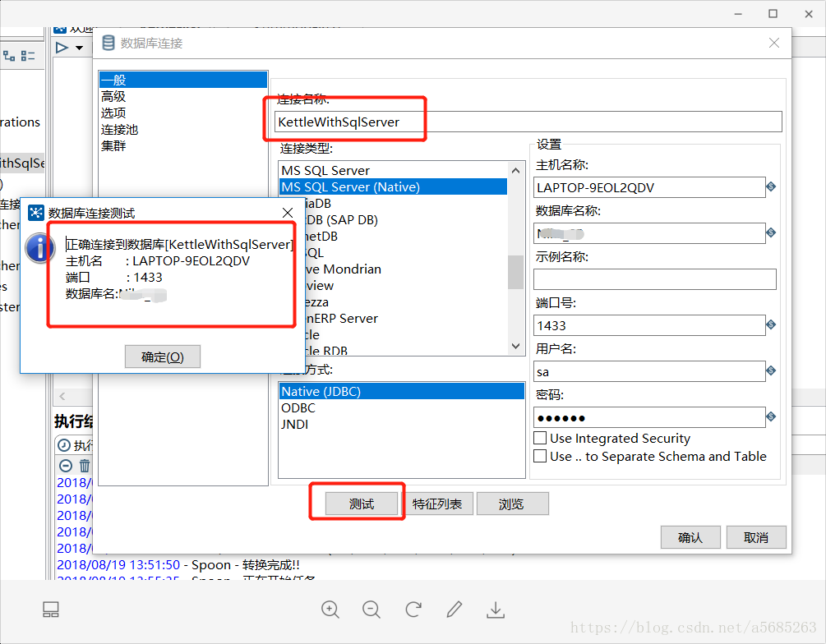Click the edit pencil icon
This screenshot has width=826, height=644.
point(454,609)
